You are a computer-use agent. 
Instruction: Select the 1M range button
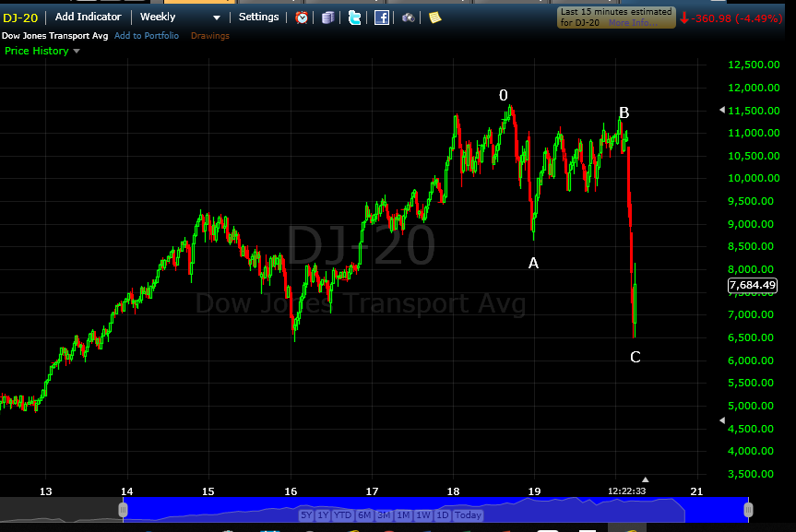tap(403, 514)
